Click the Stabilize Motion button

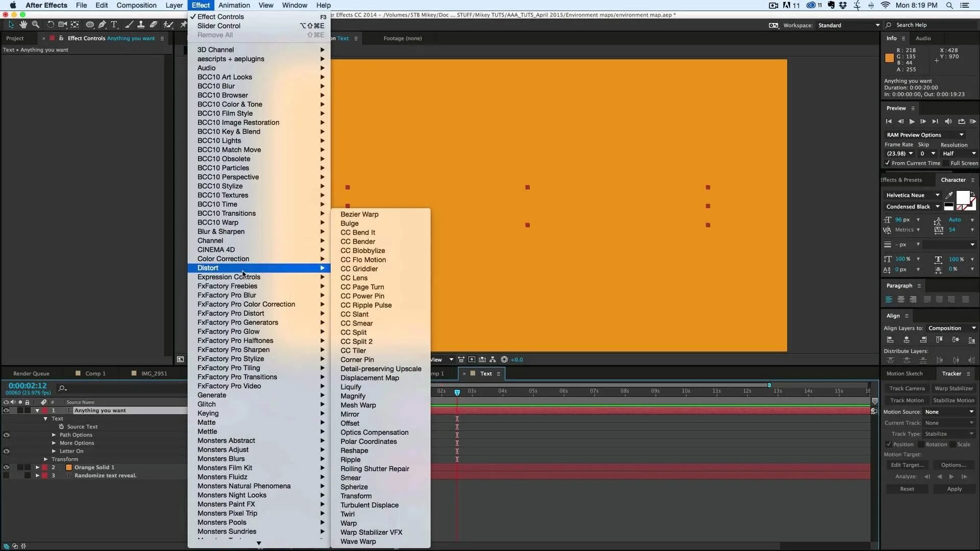coord(953,400)
